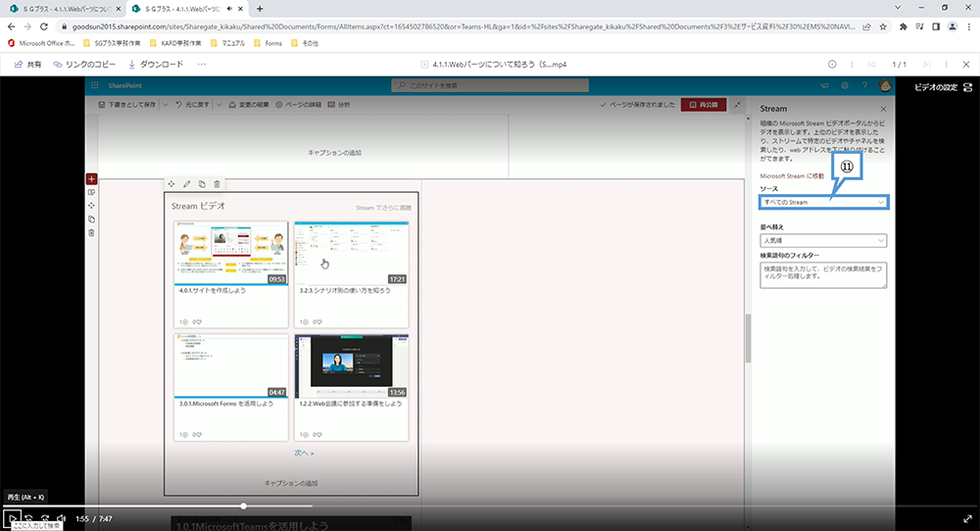The width and height of the screenshot is (980, 531).
Task: Open マニュアル bookmark folder
Action: click(228, 43)
